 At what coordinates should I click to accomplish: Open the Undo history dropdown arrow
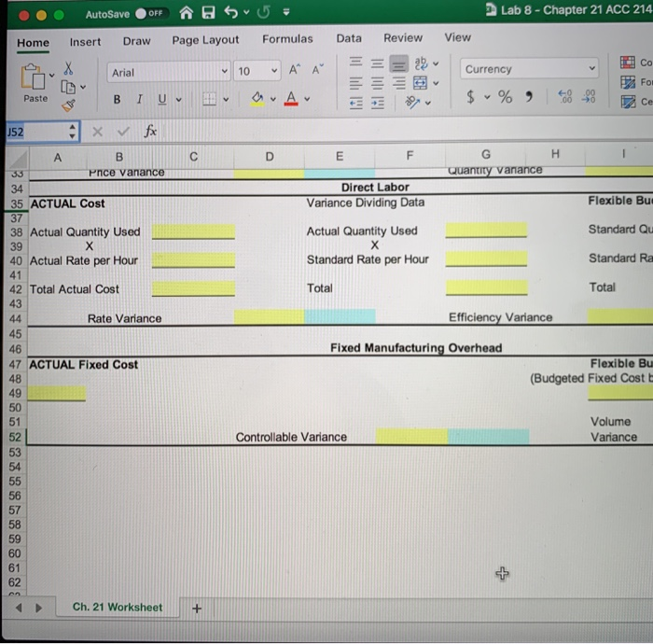[246, 12]
